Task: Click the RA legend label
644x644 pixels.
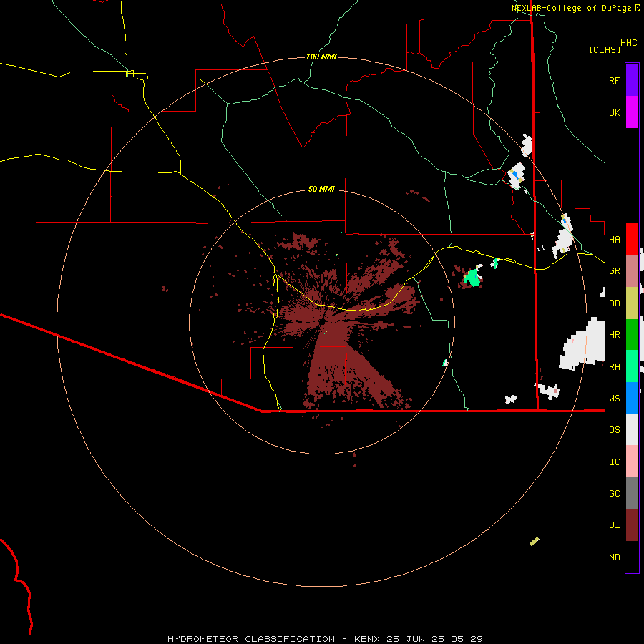Action: [614, 367]
